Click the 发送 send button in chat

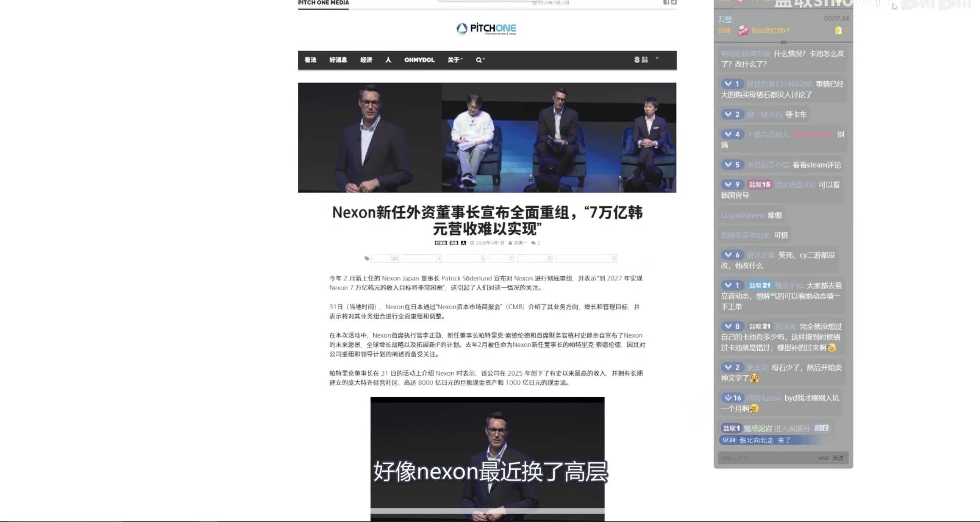838,458
